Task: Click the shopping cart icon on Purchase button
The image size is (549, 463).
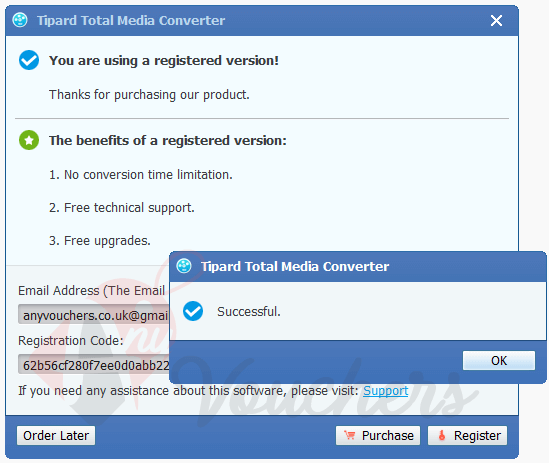Action: pyautogui.click(x=349, y=435)
